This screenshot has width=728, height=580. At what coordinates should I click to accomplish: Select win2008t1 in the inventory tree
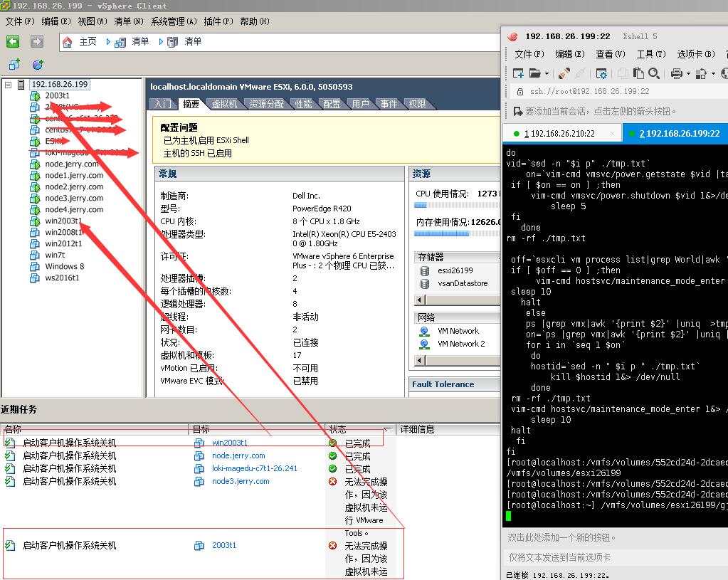pos(63,232)
